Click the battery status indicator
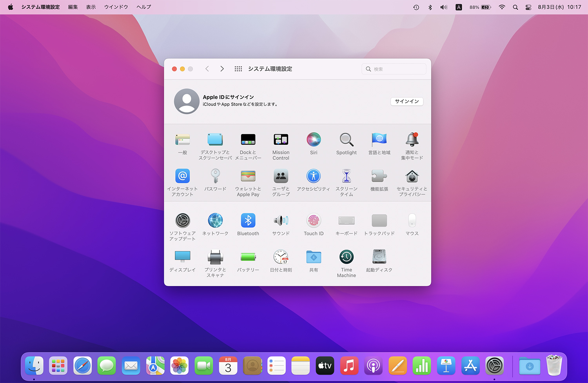The height and width of the screenshot is (383, 588). (x=481, y=7)
